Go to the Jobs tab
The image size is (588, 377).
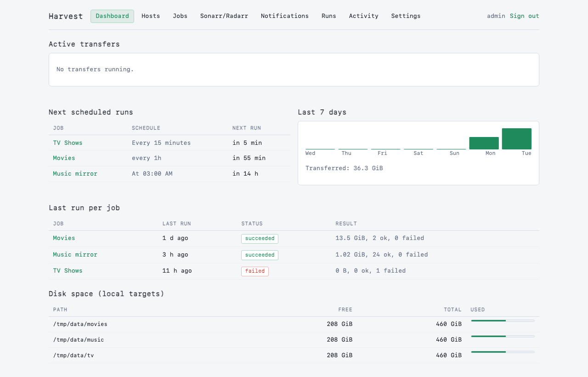tap(180, 16)
